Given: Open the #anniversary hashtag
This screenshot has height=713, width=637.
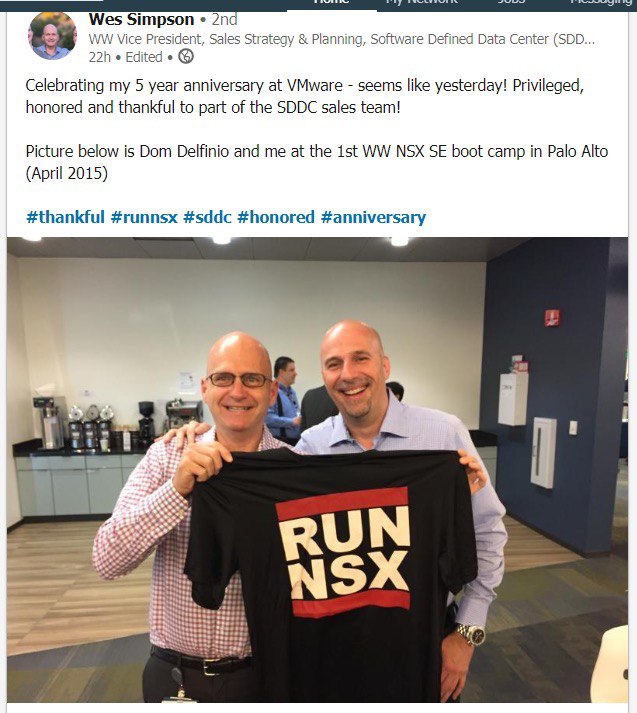Looking at the screenshot, I should click(373, 217).
